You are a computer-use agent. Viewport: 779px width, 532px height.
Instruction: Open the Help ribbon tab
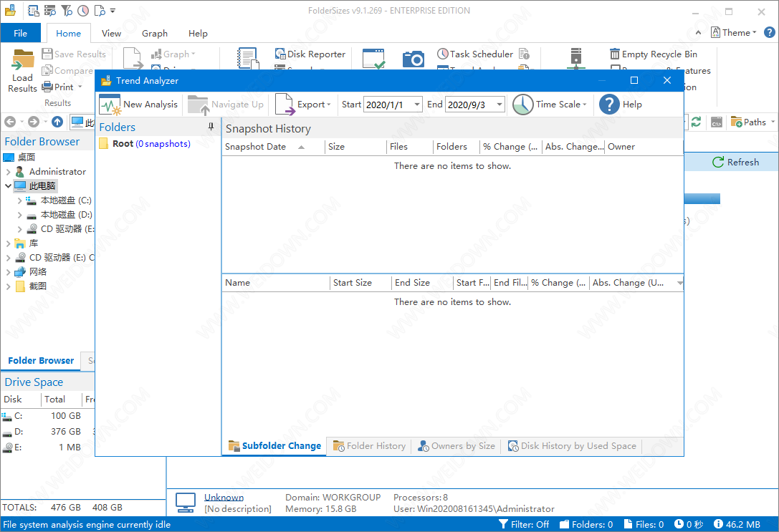198,33
